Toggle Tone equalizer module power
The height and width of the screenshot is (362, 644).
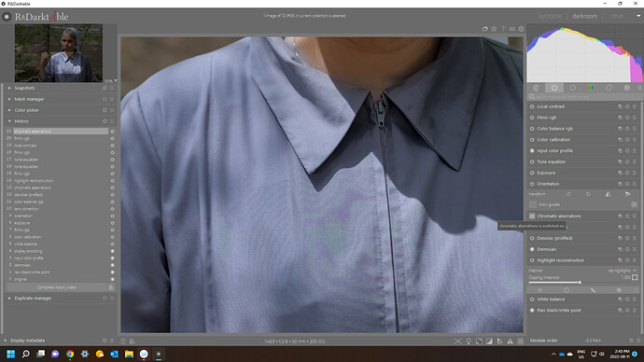tap(532, 161)
